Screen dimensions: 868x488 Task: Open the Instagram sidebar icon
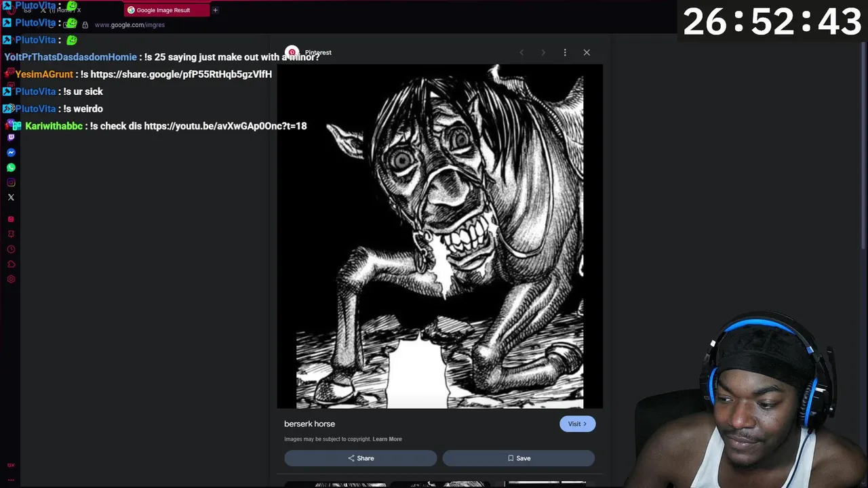pyautogui.click(x=11, y=182)
